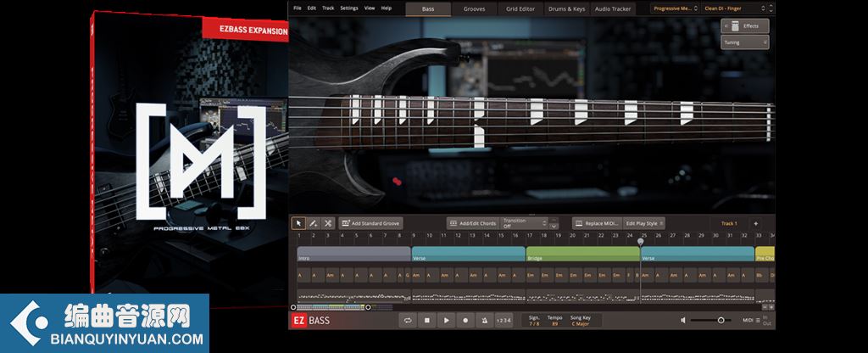Select the Bridge song block
This screenshot has width=868, height=353.
coord(583,254)
